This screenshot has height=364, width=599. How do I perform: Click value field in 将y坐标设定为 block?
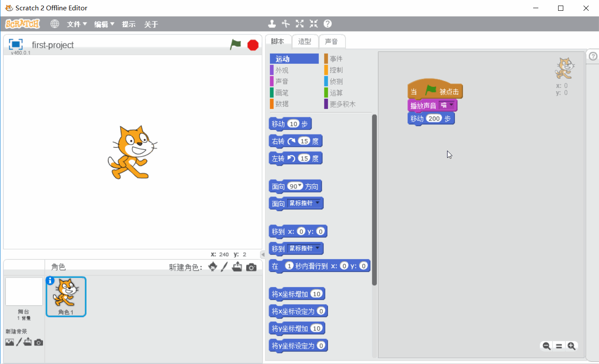point(321,345)
